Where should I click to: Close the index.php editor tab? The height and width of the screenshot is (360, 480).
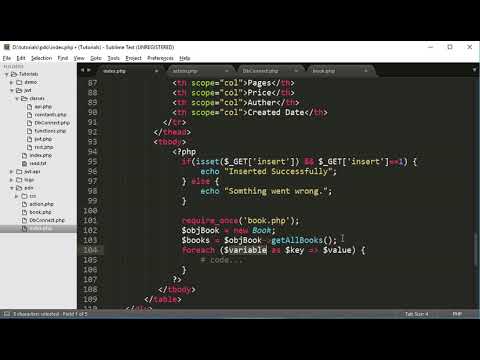pyautogui.click(x=156, y=71)
